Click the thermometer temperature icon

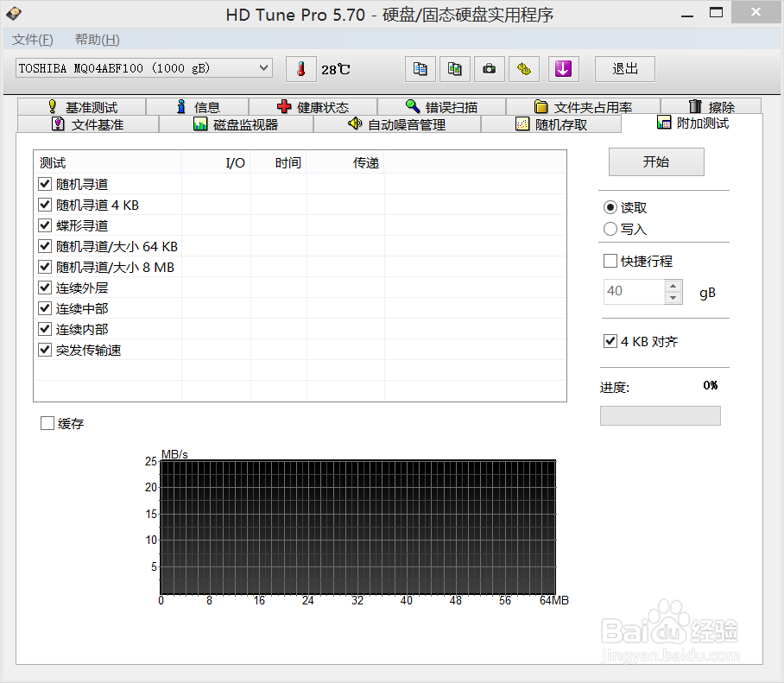click(301, 69)
